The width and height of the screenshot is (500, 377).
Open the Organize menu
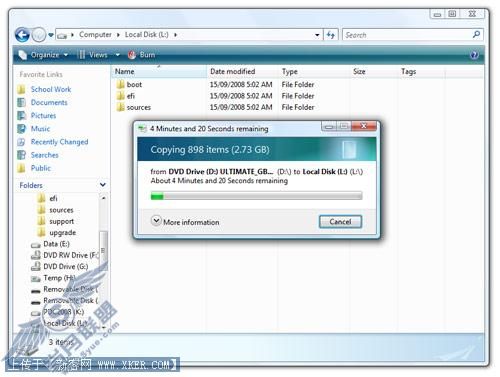tap(44, 55)
